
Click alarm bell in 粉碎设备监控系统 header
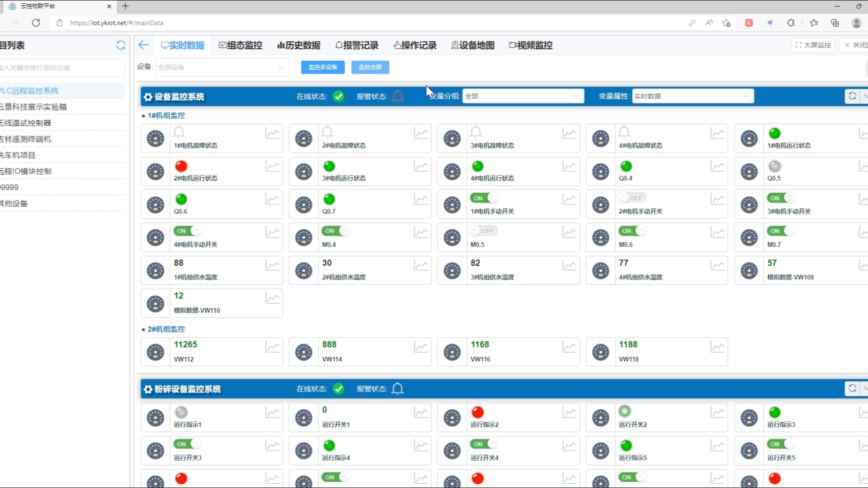[398, 389]
